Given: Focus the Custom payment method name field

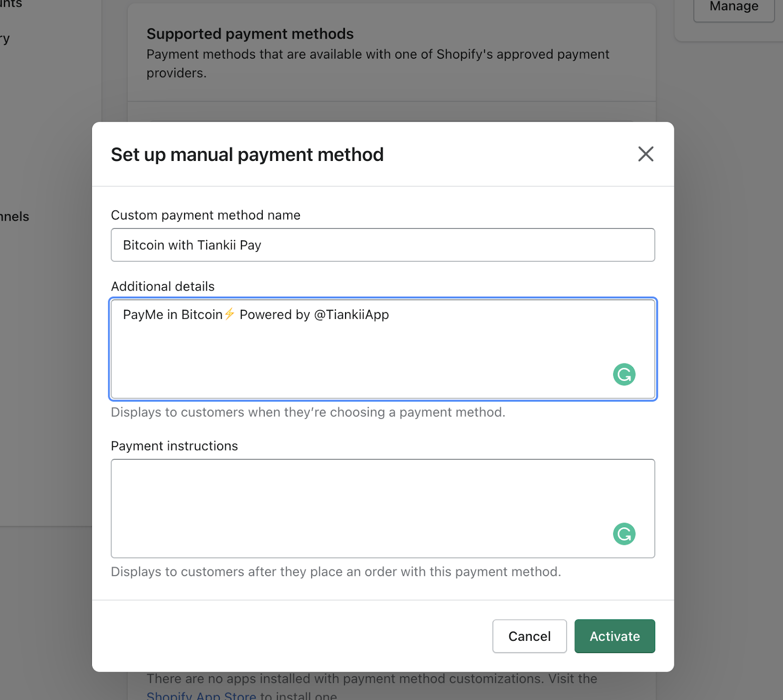Looking at the screenshot, I should [383, 245].
